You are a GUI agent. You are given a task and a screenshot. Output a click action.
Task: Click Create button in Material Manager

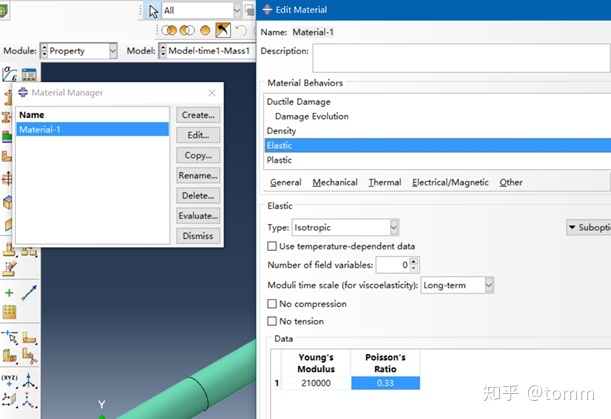tap(198, 115)
